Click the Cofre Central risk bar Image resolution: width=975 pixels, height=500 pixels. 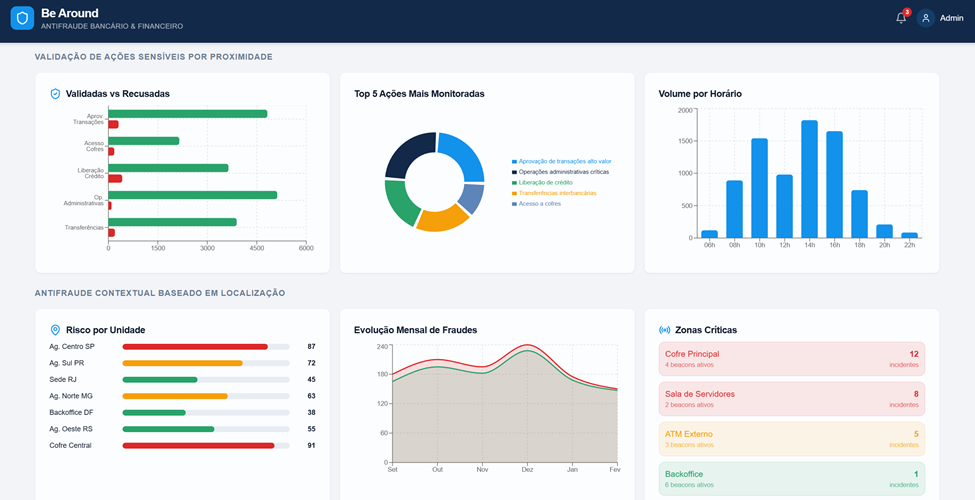point(206,445)
